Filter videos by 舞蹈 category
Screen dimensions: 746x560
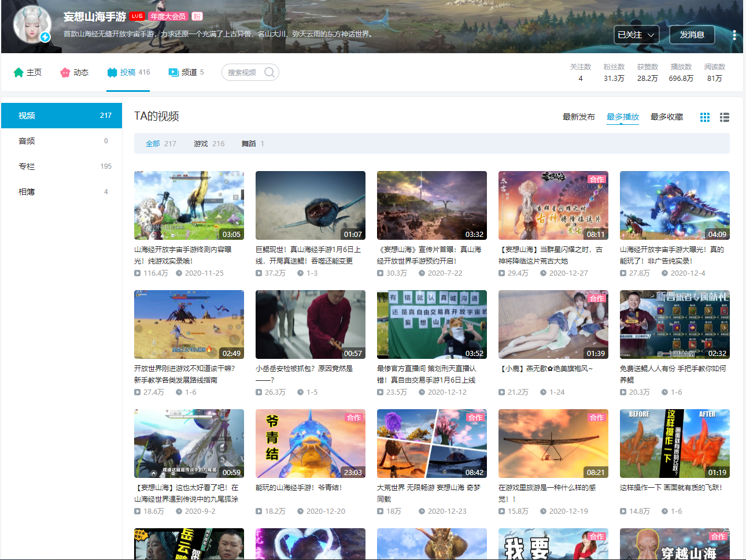pos(253,143)
